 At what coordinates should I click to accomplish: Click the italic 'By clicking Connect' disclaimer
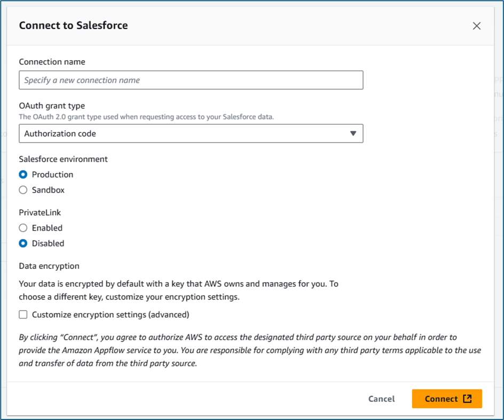(250, 350)
